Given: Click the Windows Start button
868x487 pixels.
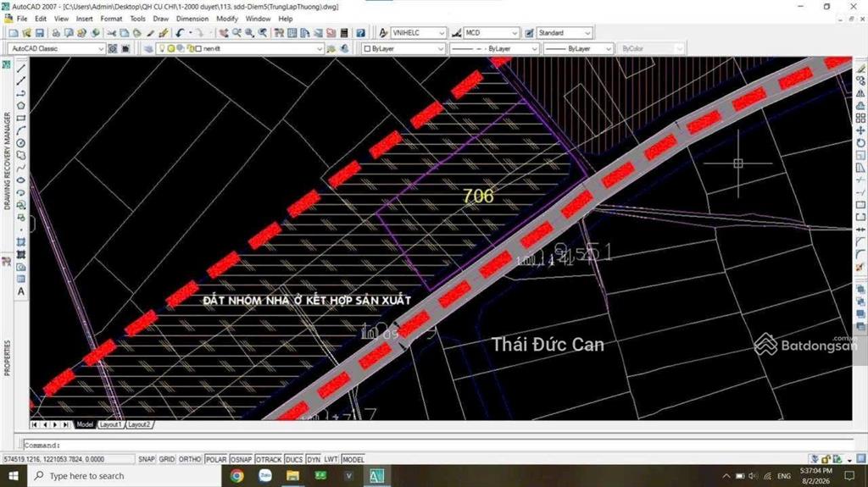Looking at the screenshot, I should point(14,476).
